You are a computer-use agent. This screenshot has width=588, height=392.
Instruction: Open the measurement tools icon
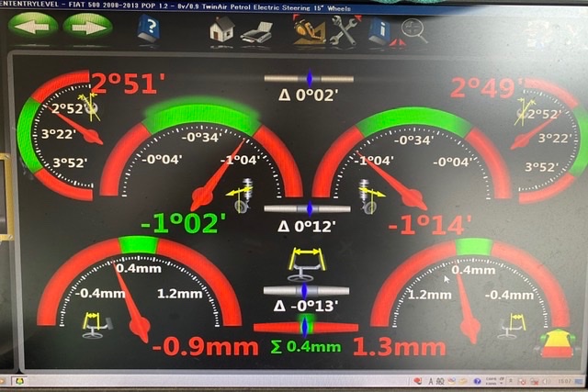coord(309,30)
